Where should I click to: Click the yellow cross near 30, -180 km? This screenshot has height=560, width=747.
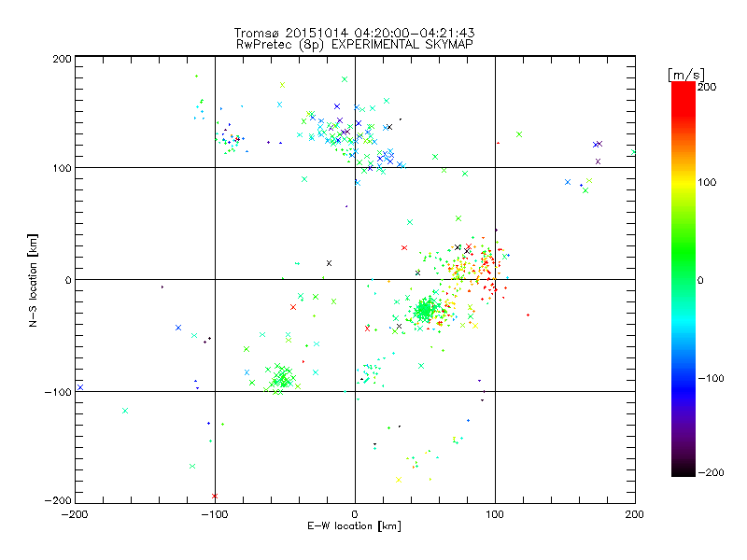tap(399, 480)
